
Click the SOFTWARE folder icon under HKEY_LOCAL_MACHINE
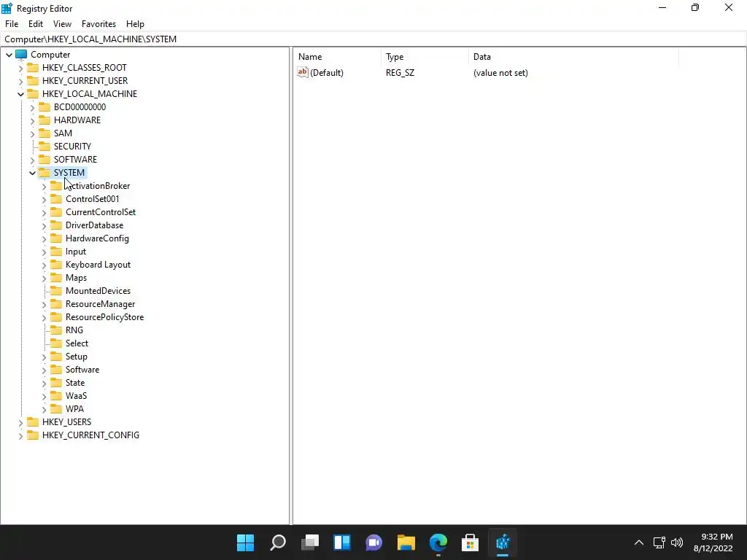click(x=44, y=159)
